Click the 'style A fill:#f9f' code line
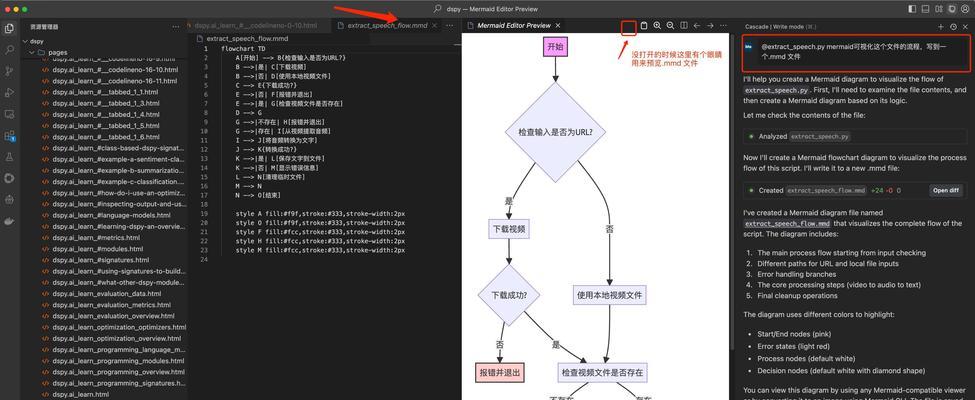The height and width of the screenshot is (400, 975). coord(320,213)
